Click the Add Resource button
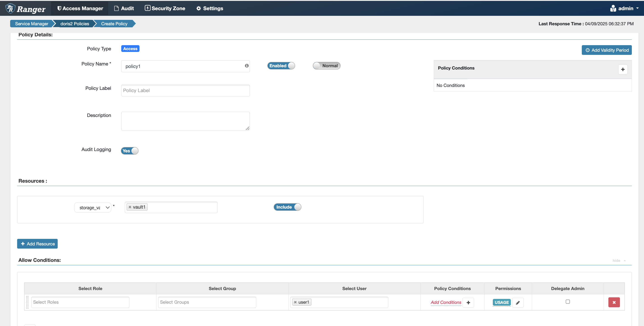 [x=37, y=244]
